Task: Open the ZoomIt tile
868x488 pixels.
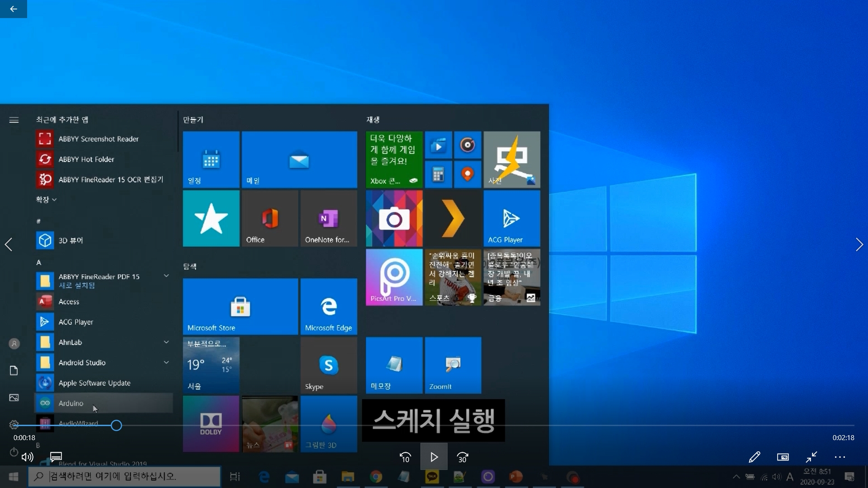Action: click(453, 365)
